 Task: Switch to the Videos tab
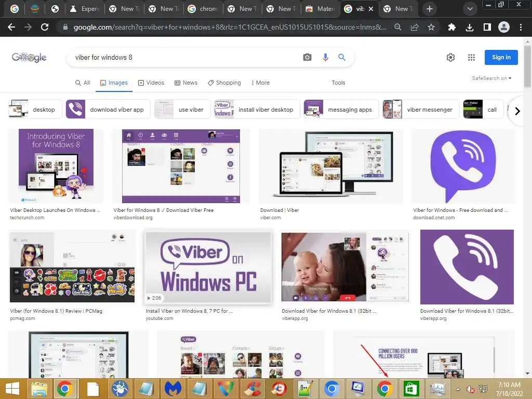click(x=151, y=83)
